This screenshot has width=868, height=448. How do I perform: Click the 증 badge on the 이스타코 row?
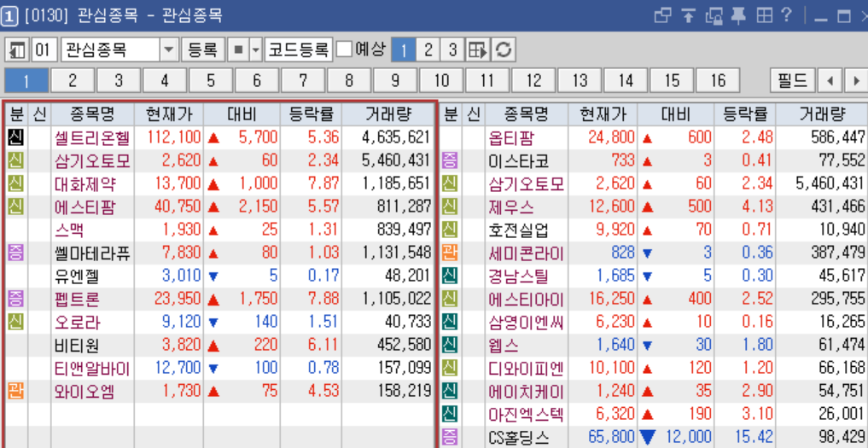[x=450, y=160]
